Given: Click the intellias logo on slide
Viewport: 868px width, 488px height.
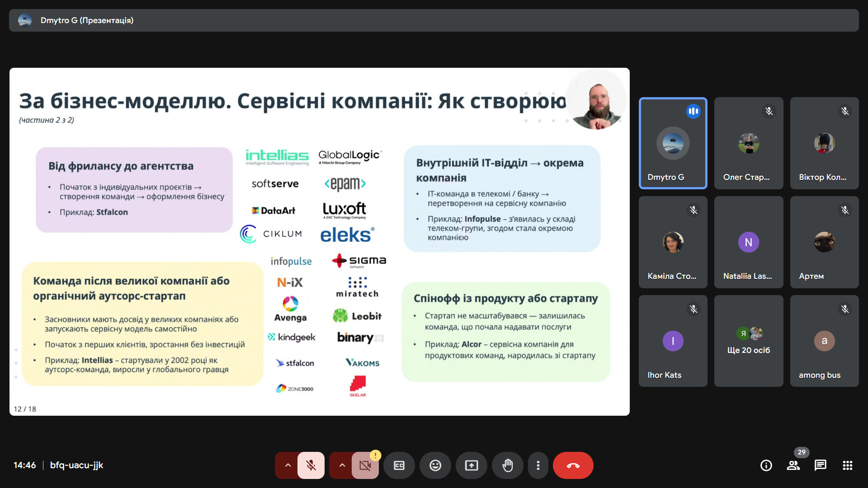Looking at the screenshot, I should click(277, 157).
